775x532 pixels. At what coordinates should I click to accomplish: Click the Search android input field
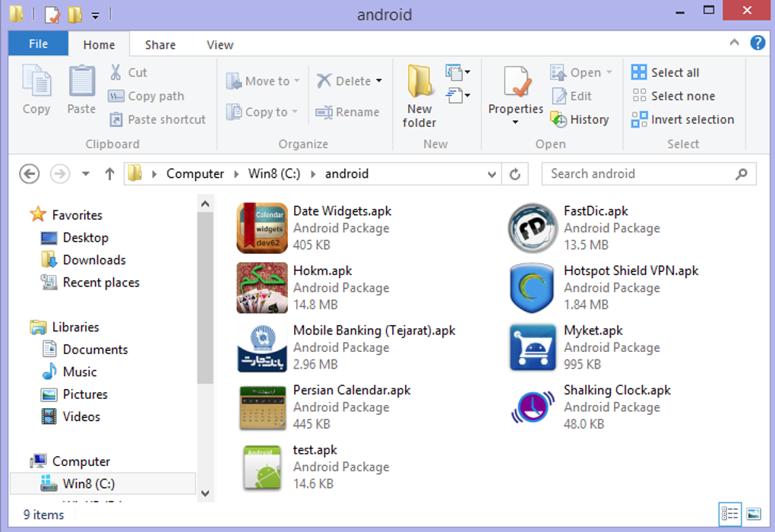638,174
